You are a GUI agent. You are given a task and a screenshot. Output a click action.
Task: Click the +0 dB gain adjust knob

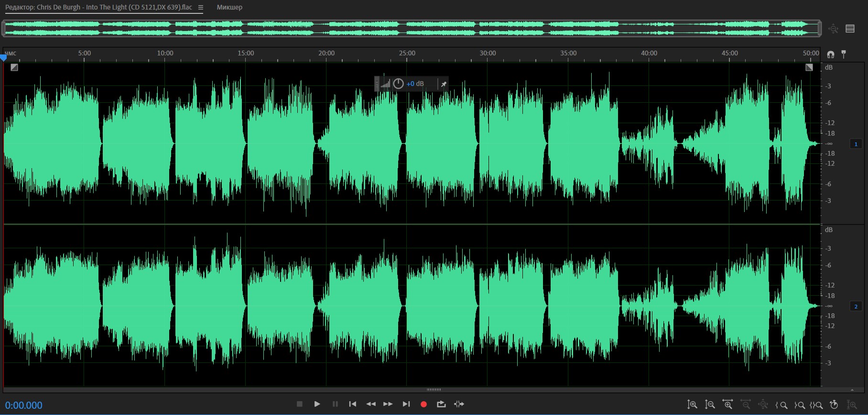point(398,84)
